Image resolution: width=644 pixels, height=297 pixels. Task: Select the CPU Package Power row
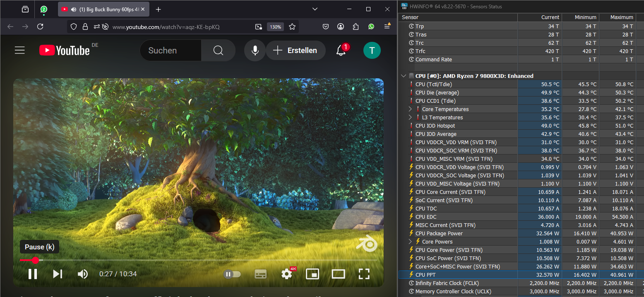pyautogui.click(x=521, y=233)
